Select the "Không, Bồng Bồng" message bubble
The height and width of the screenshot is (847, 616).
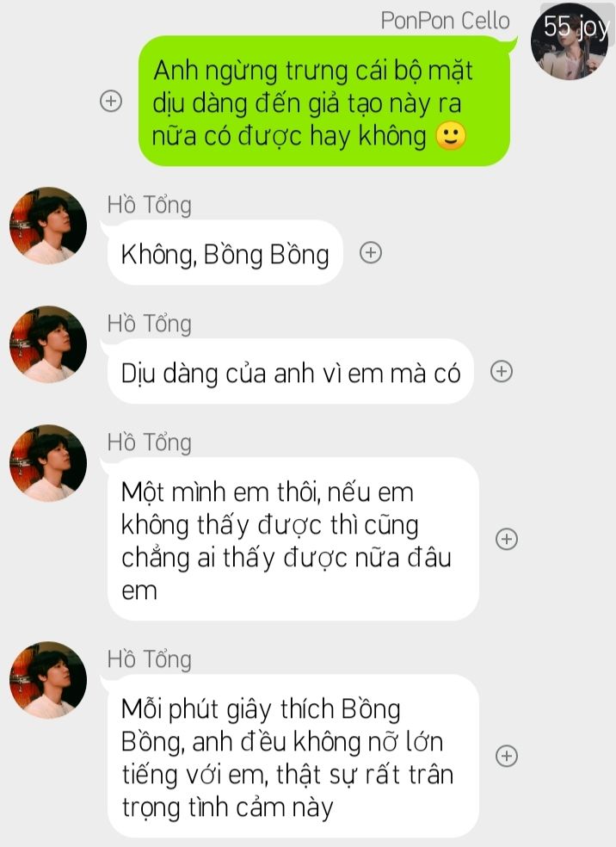[x=225, y=253]
